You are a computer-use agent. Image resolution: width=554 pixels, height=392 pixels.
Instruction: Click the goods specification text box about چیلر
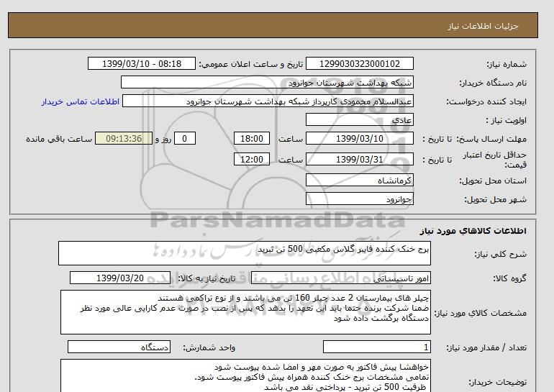[245, 312]
